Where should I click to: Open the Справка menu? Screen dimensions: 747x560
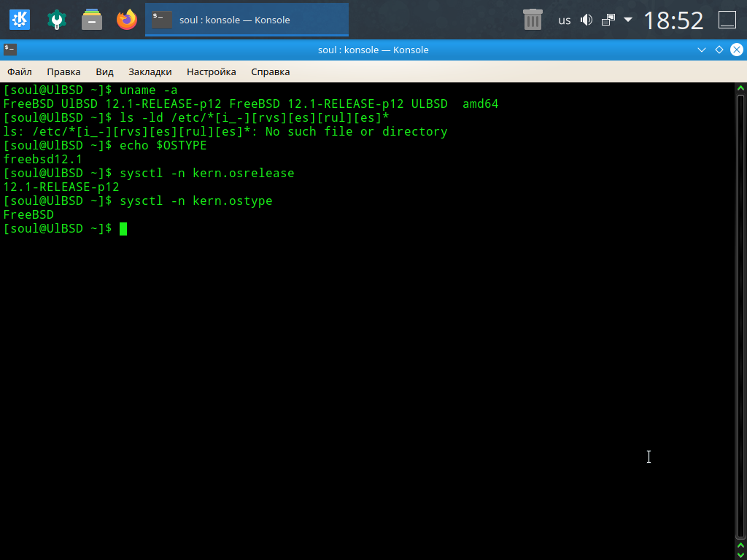270,72
